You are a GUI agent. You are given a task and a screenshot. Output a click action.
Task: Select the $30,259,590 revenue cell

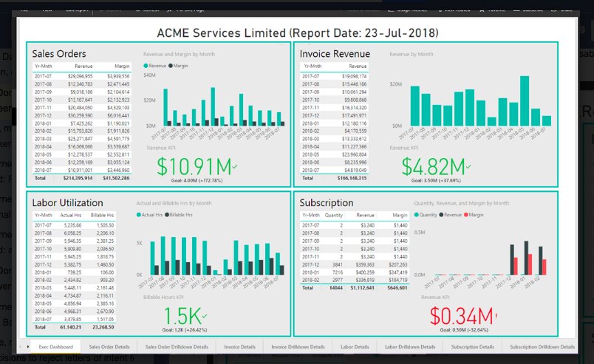(x=80, y=115)
